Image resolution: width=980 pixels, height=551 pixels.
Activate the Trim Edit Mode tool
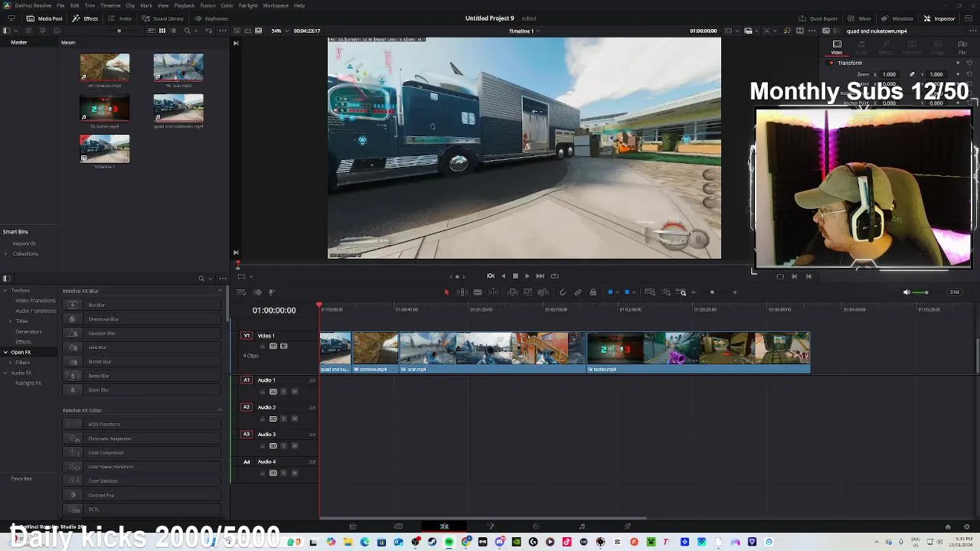pyautogui.click(x=462, y=292)
